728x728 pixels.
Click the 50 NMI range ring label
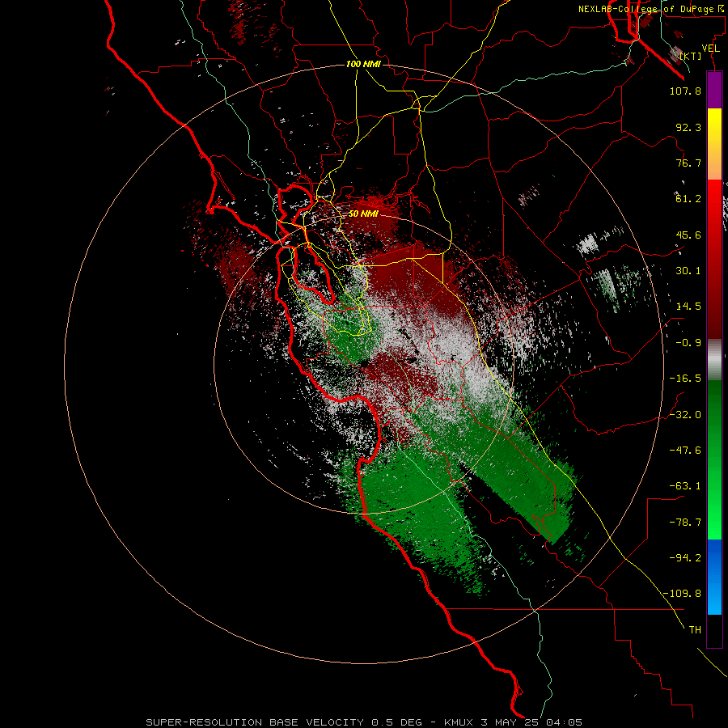(x=363, y=214)
